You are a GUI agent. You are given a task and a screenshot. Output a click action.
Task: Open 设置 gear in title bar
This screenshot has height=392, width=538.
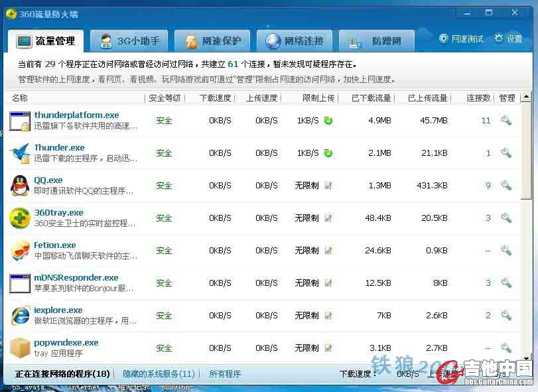coord(508,39)
